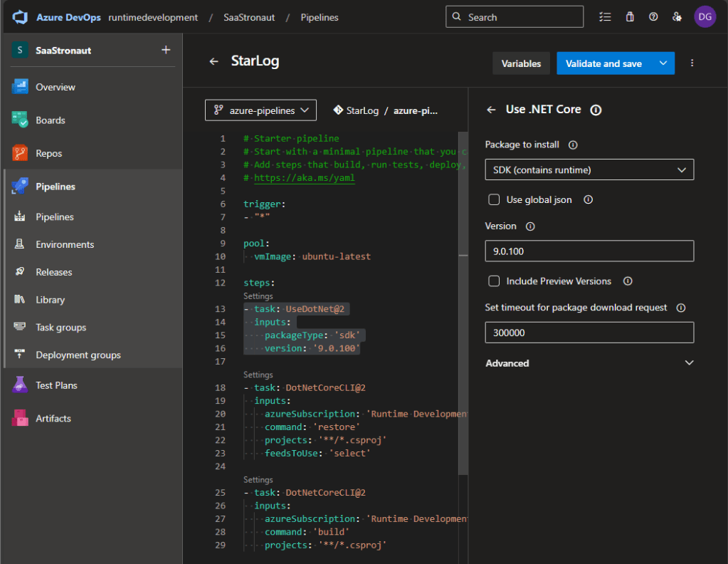The height and width of the screenshot is (564, 728).
Task: Click the back arrow beside StarLog title
Action: tap(213, 62)
